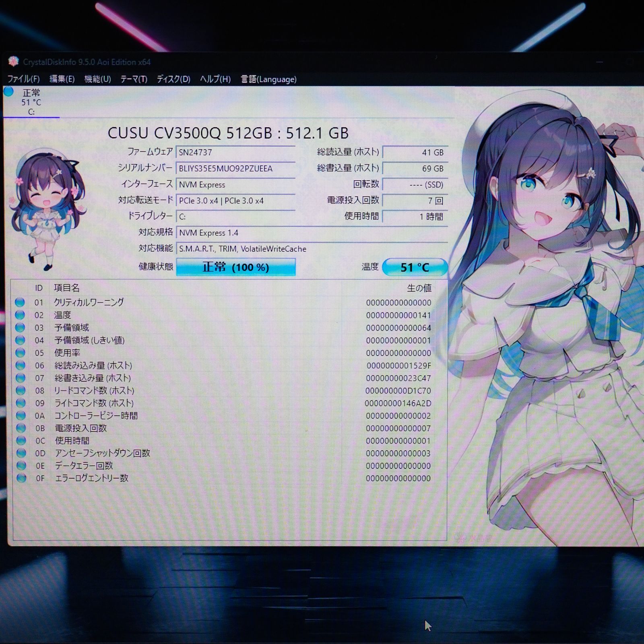This screenshot has width=644, height=644.
Task: Open the ファイル(F) menu
Action: coord(23,79)
